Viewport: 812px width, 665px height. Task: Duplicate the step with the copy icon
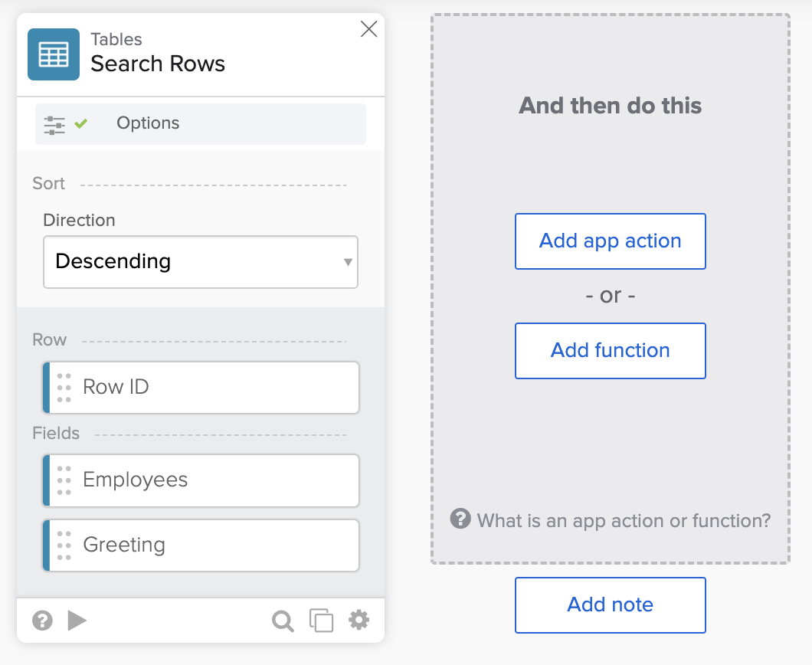[x=321, y=621]
